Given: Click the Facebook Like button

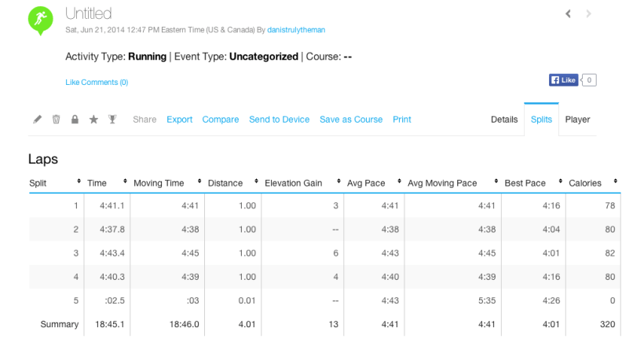Looking at the screenshot, I should (x=564, y=79).
